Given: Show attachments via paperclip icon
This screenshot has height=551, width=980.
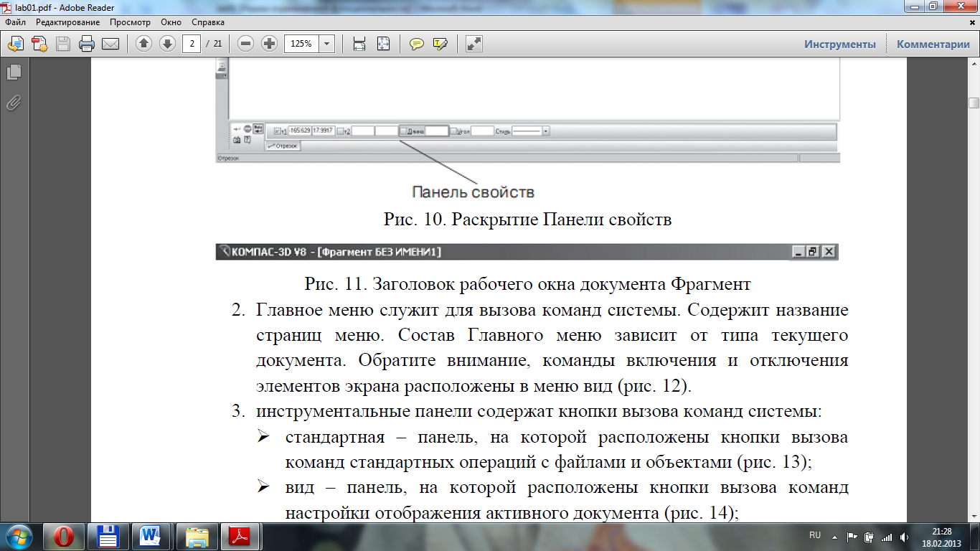Looking at the screenshot, I should 13,103.
